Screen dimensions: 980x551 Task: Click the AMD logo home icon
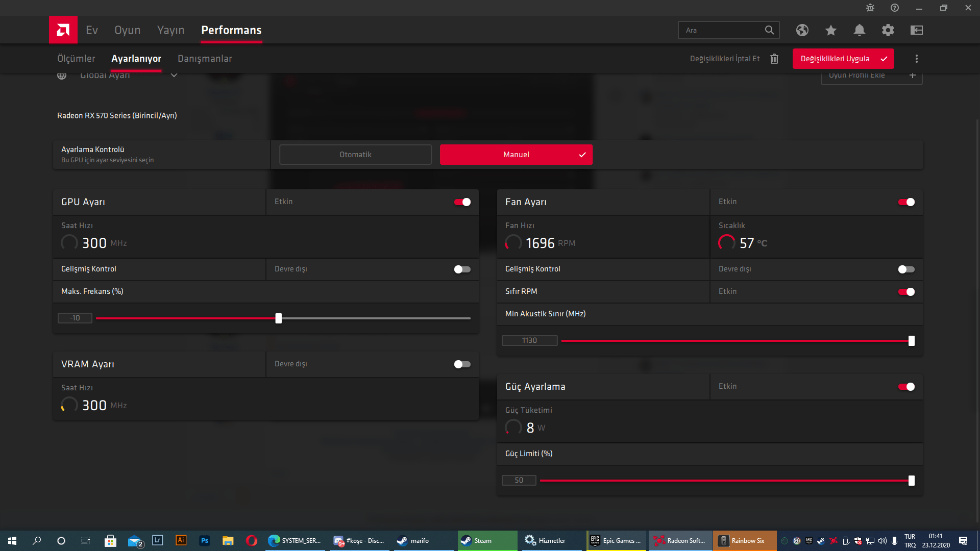tap(63, 30)
